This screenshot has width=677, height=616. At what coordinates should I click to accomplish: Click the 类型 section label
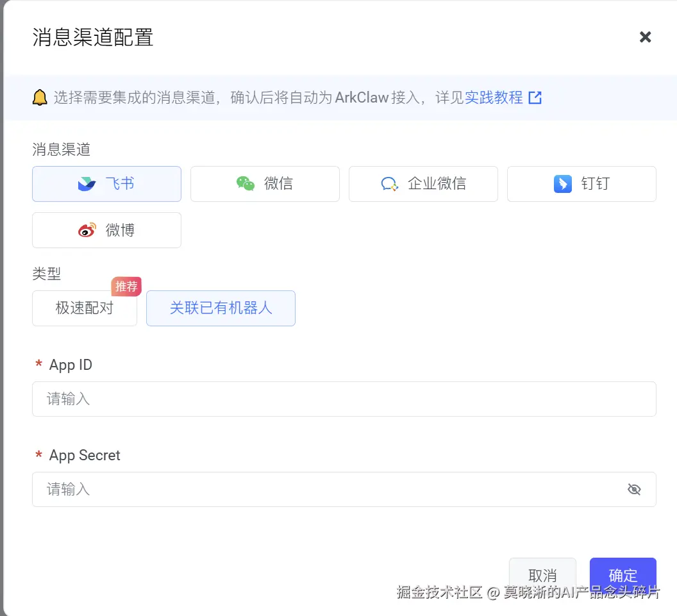tap(47, 274)
